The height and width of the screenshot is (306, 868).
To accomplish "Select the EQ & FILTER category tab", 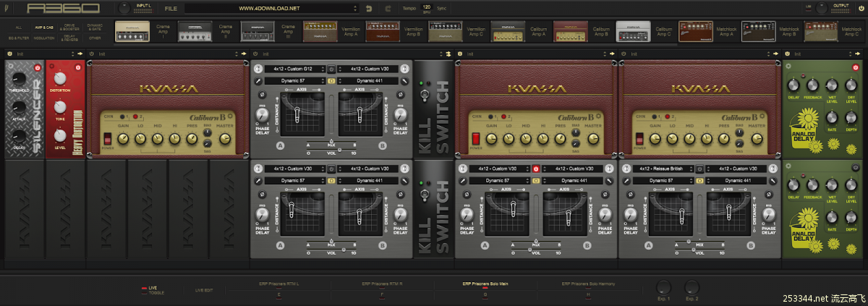I will (19, 37).
